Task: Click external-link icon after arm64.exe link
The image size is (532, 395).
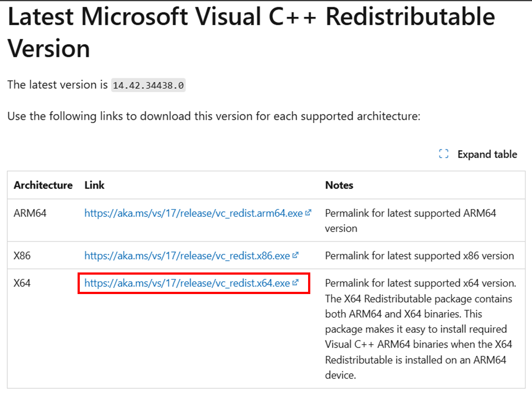Action: (x=308, y=213)
